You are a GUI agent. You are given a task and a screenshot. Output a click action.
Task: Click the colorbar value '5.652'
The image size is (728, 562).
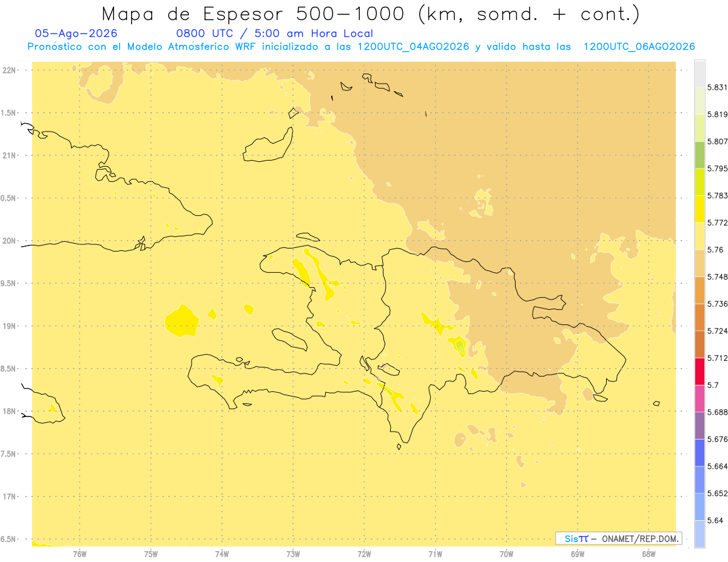[x=718, y=493]
